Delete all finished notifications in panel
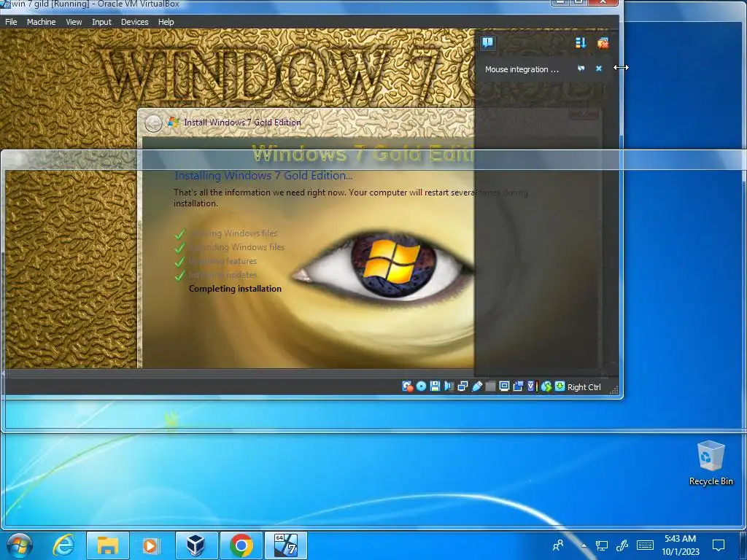Image resolution: width=747 pixels, height=560 pixels. (603, 43)
